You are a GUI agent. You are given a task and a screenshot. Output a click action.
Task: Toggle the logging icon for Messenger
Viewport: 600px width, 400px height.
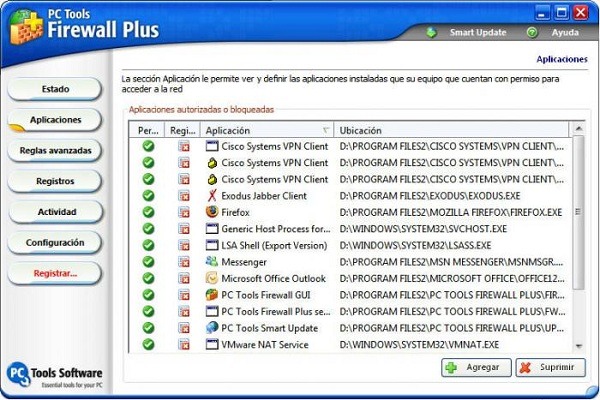[x=184, y=262]
